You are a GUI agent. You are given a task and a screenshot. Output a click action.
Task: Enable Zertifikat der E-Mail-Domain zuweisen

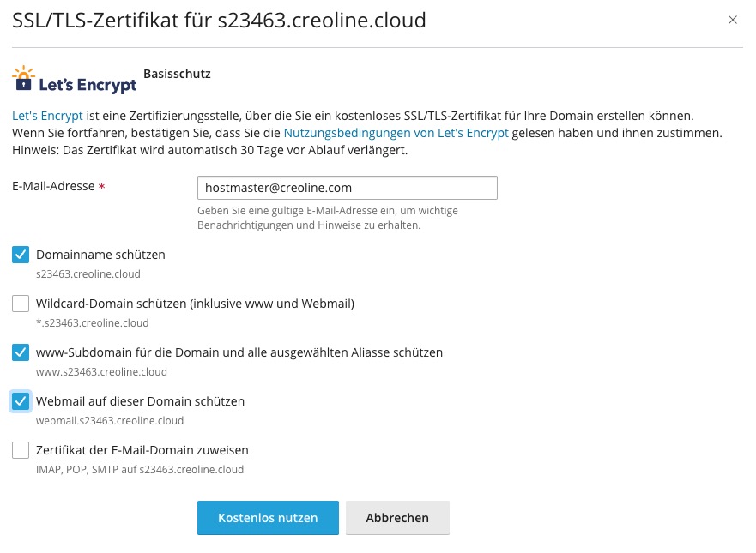[21, 450]
